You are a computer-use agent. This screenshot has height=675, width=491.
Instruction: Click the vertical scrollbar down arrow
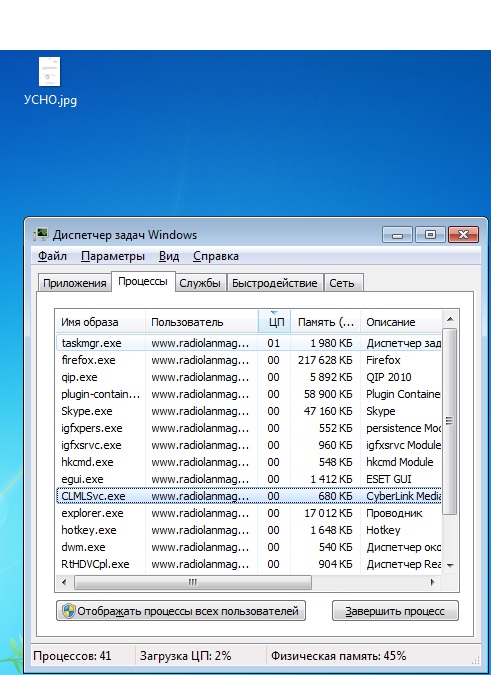[450, 565]
